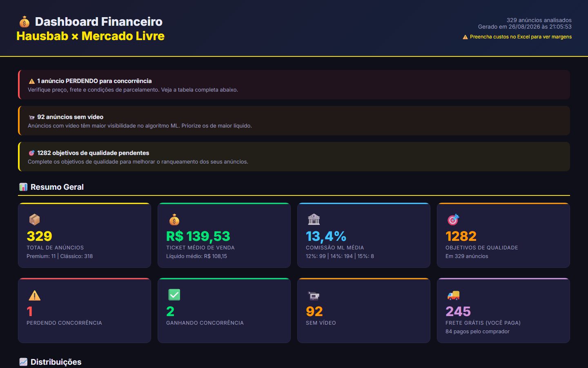Click the 'Líquido médio: R$ 108,15' detail
Image resolution: width=588 pixels, height=368 pixels.
point(196,256)
